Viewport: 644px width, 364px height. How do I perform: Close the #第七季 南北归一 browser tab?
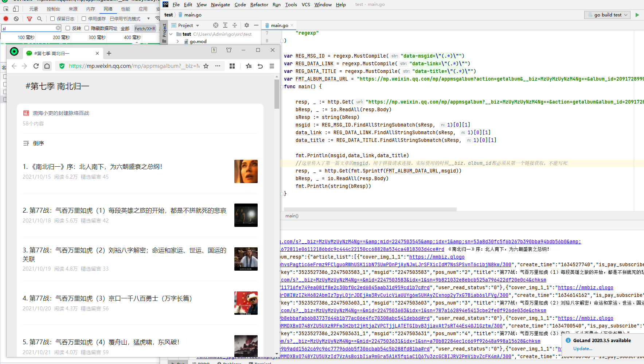click(x=97, y=53)
